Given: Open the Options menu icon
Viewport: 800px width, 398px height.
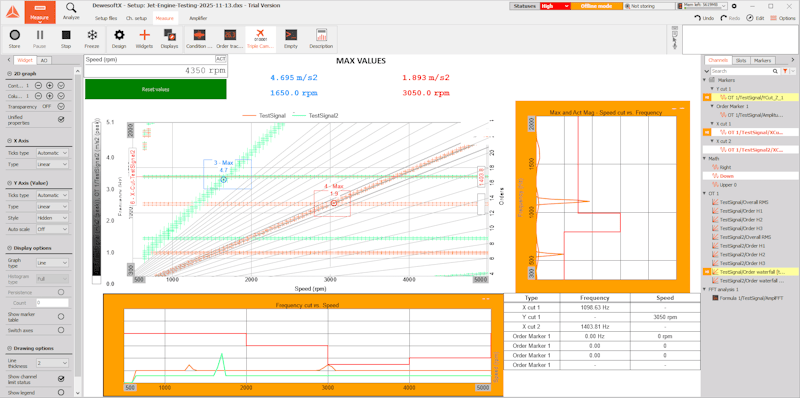Looking at the screenshot, I should coord(774,18).
